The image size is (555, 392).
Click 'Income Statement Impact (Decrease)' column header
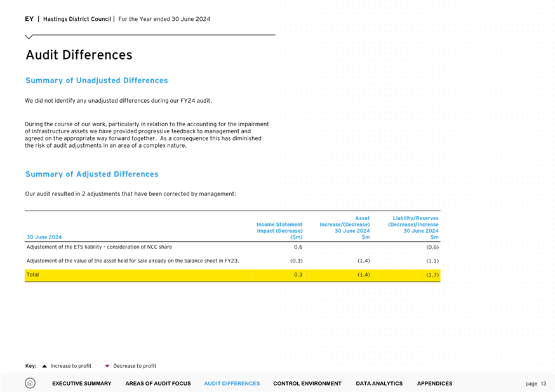pos(279,231)
